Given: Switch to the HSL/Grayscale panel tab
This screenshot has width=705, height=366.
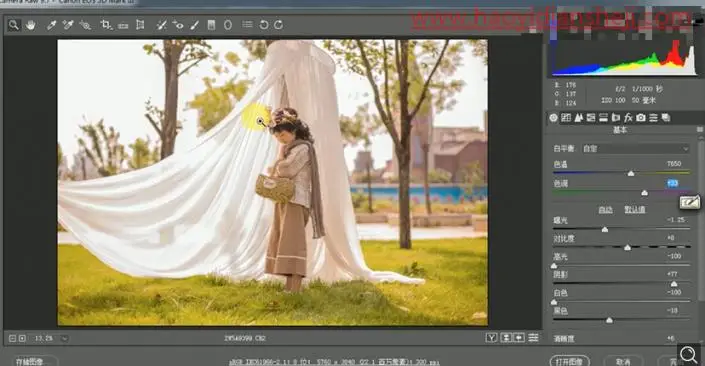Looking at the screenshot, I should (x=591, y=118).
